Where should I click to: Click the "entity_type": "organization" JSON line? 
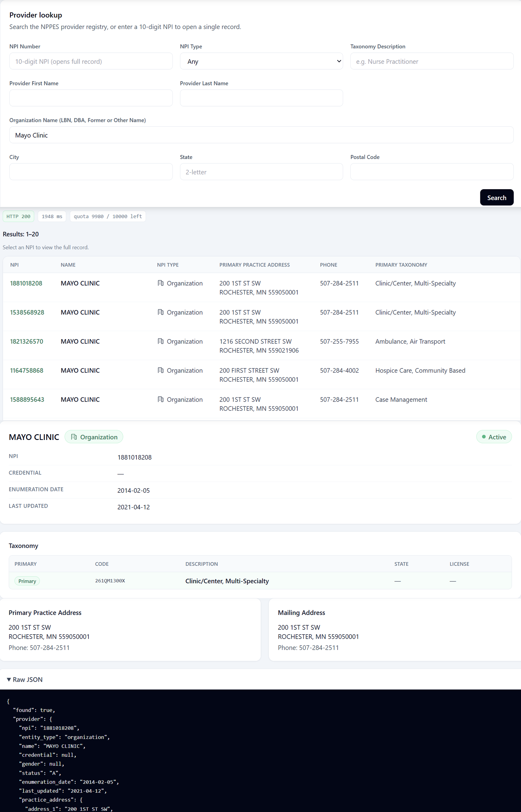coord(64,737)
